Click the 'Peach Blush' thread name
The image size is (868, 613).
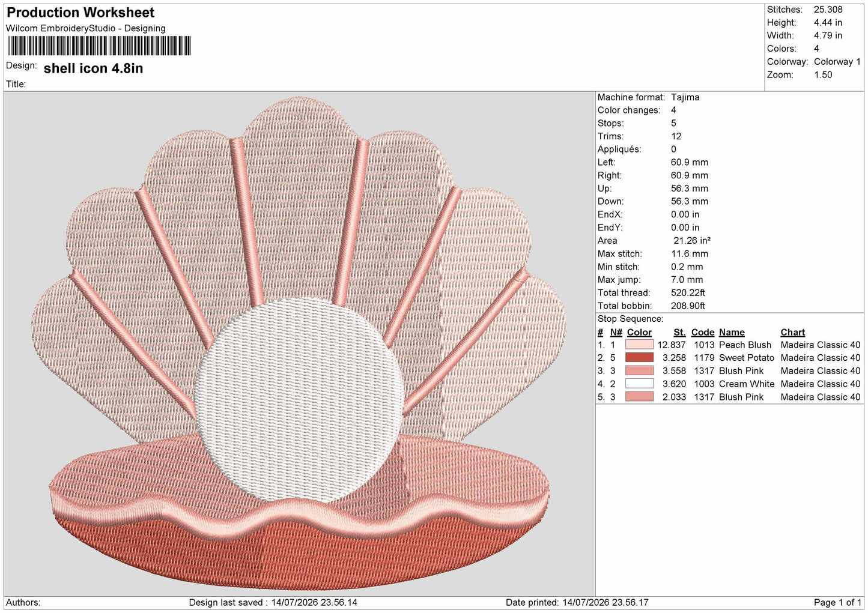coord(745,345)
